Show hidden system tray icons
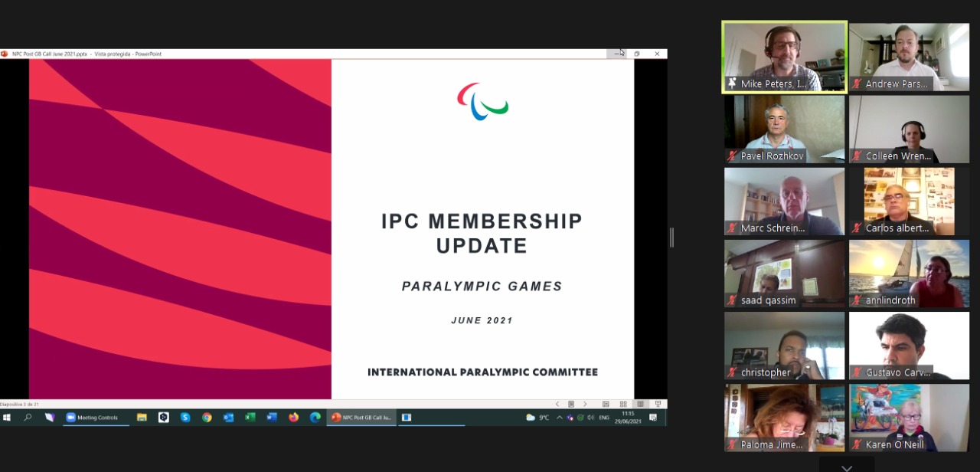Viewport: 980px width, 472px height. tap(559, 418)
